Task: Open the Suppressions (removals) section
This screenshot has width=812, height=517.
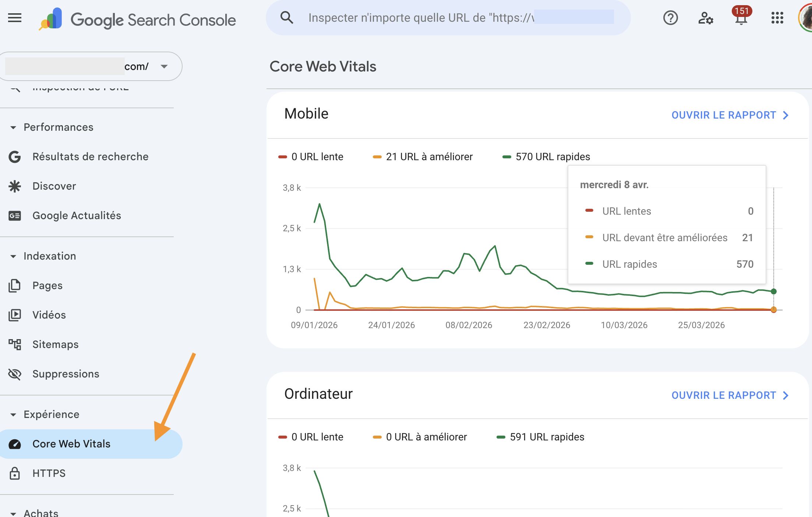Action: click(66, 374)
